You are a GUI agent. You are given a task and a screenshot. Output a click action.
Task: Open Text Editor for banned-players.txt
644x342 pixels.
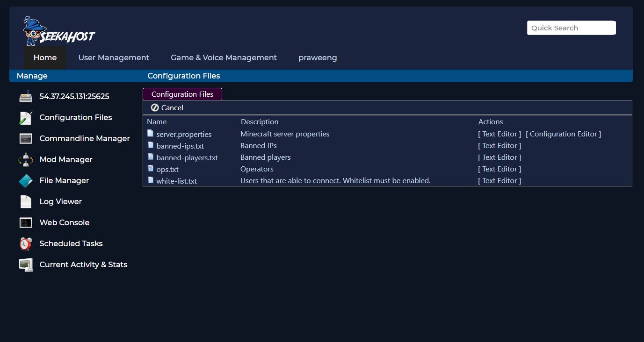tap(499, 157)
